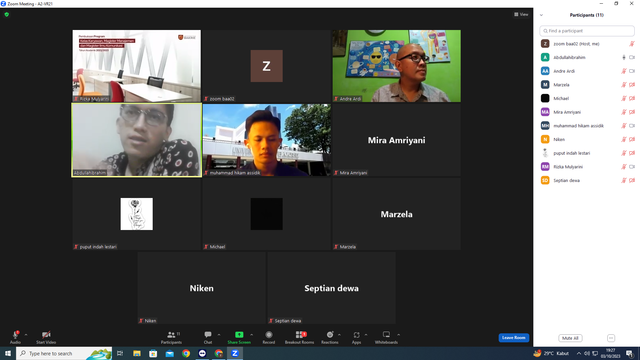Screen dimensions: 640x360
Task: Select Marzela in the participants list
Action: click(x=587, y=84)
